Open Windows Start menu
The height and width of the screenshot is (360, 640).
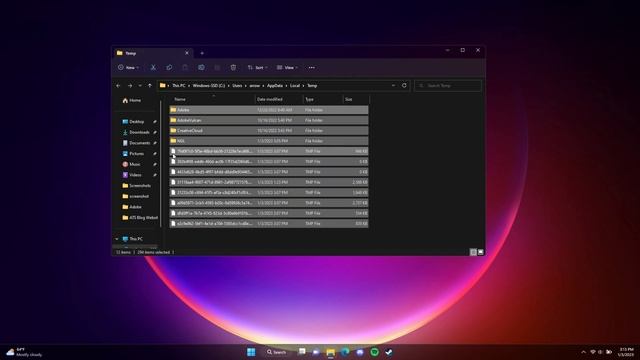tap(251, 352)
